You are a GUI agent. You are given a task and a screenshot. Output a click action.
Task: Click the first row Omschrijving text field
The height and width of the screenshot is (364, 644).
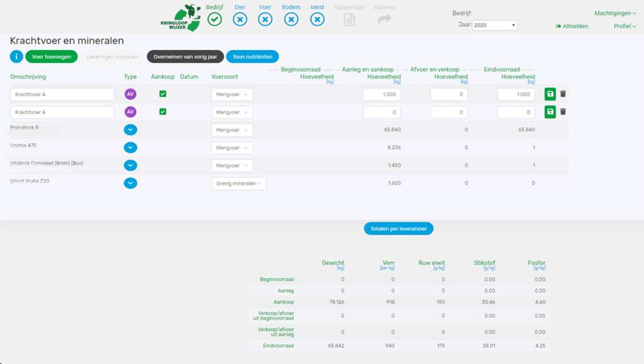[62, 94]
